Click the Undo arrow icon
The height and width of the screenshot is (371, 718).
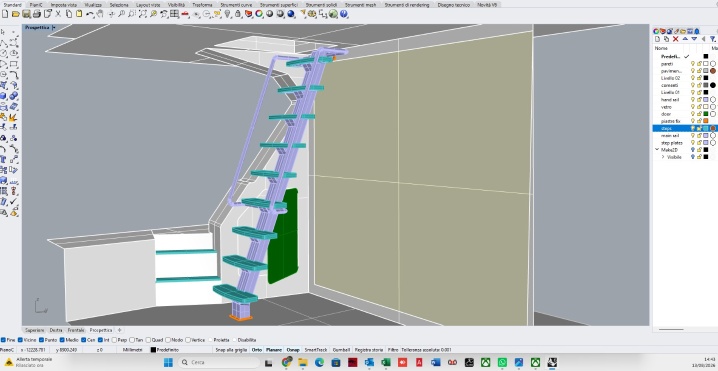(90, 14)
